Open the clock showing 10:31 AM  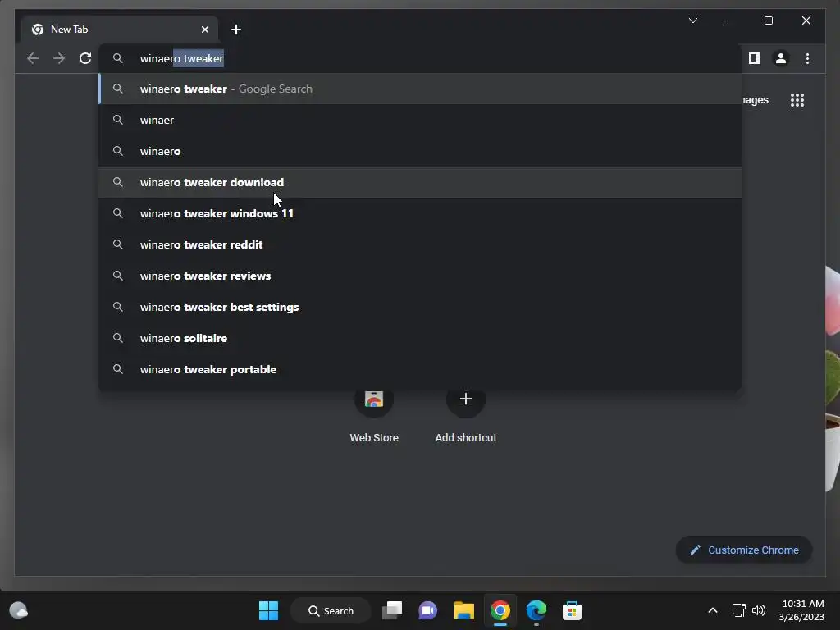click(801, 610)
